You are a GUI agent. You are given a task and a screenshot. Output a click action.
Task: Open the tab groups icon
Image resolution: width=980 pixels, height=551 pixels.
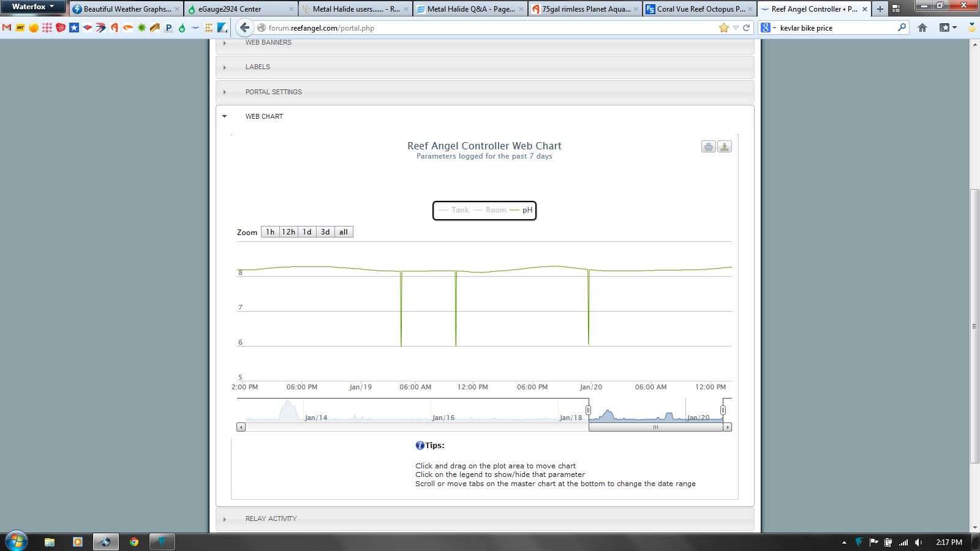tap(896, 9)
